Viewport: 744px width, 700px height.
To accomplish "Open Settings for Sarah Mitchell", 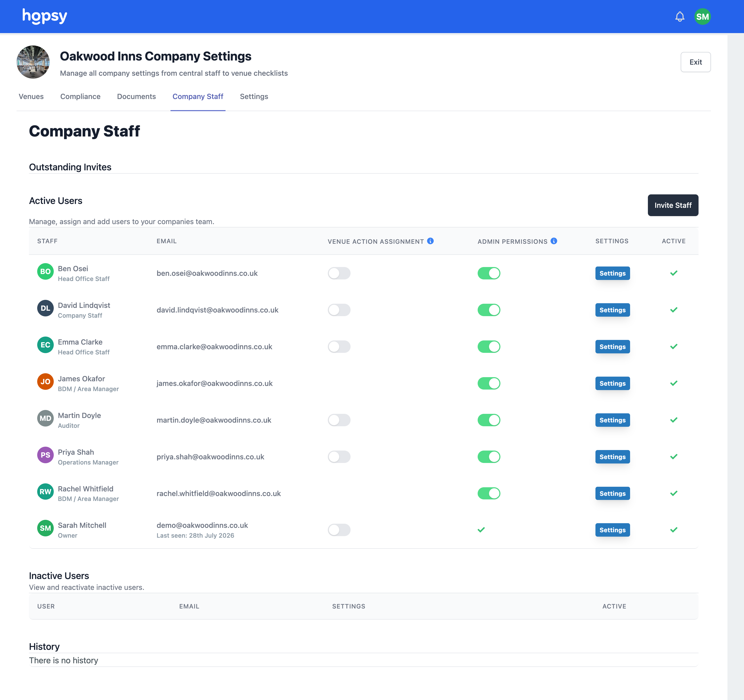I will point(612,530).
